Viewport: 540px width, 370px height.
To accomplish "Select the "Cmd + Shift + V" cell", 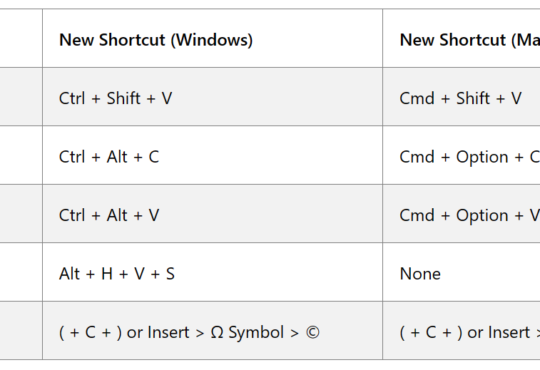I will [x=461, y=97].
